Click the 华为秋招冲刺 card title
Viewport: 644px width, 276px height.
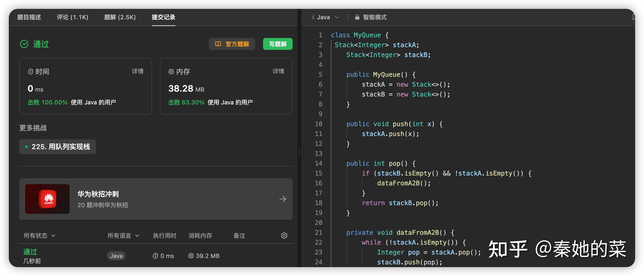[98, 194]
